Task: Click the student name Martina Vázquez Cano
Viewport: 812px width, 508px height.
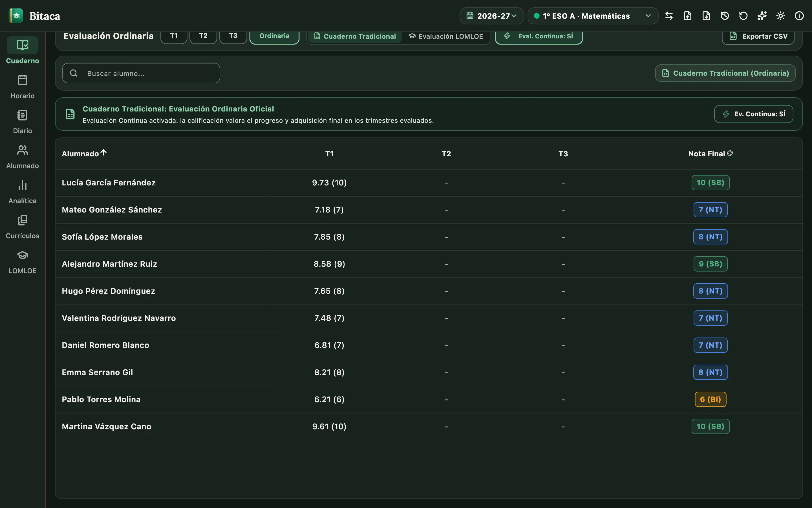Action: coord(106,427)
